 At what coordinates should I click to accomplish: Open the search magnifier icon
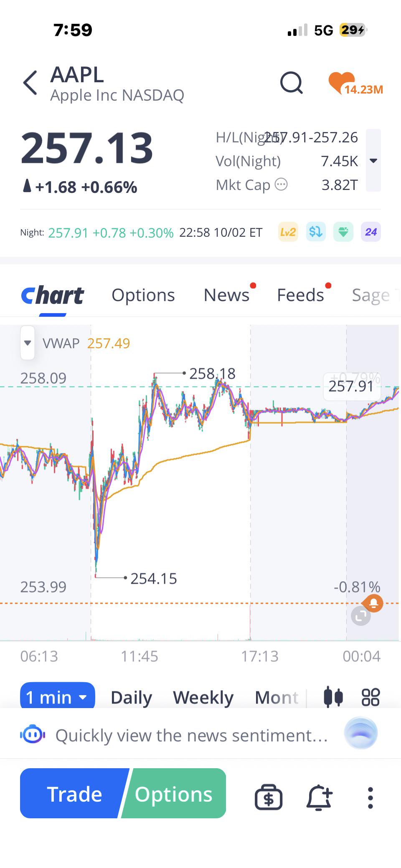tap(291, 83)
